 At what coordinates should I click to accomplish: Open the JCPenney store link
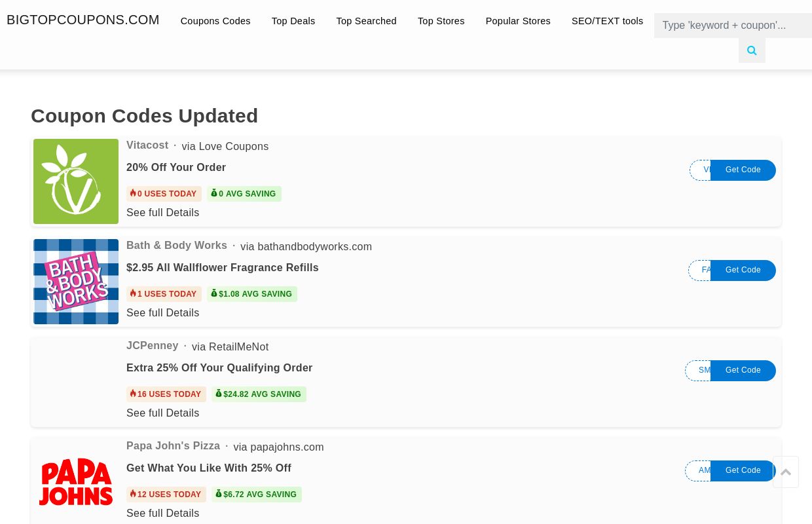point(153,346)
